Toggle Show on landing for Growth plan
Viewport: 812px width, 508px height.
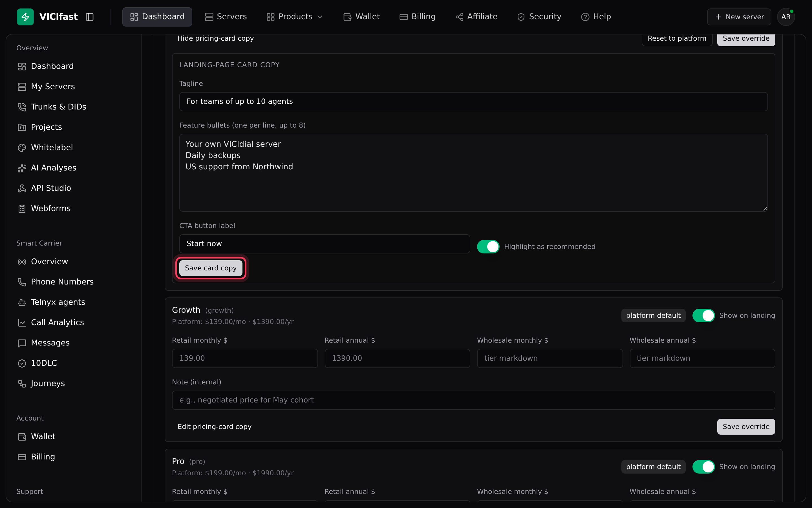tap(703, 316)
